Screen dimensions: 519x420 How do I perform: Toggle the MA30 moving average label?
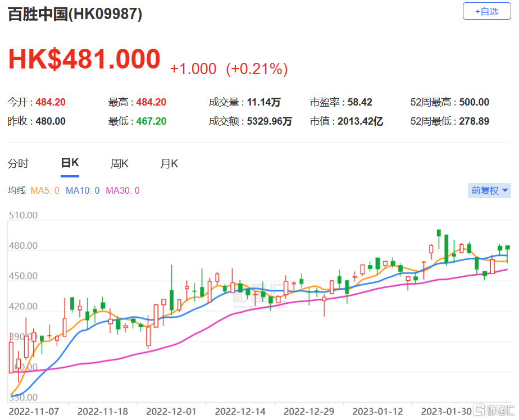pos(122,191)
